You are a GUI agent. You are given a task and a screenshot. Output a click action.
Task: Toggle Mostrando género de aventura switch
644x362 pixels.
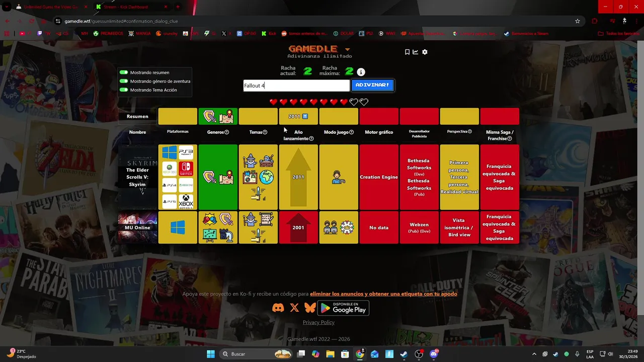123,81
